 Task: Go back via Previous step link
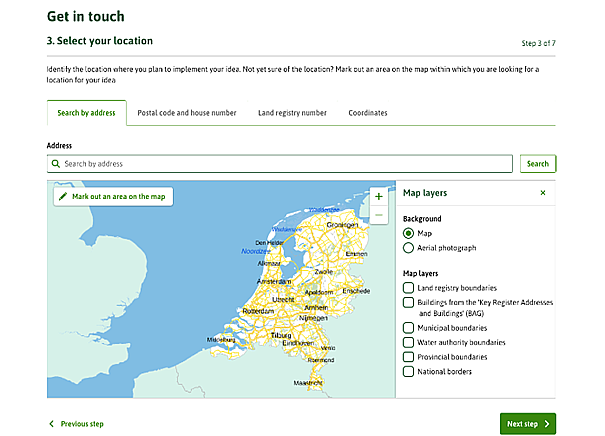pos(76,424)
